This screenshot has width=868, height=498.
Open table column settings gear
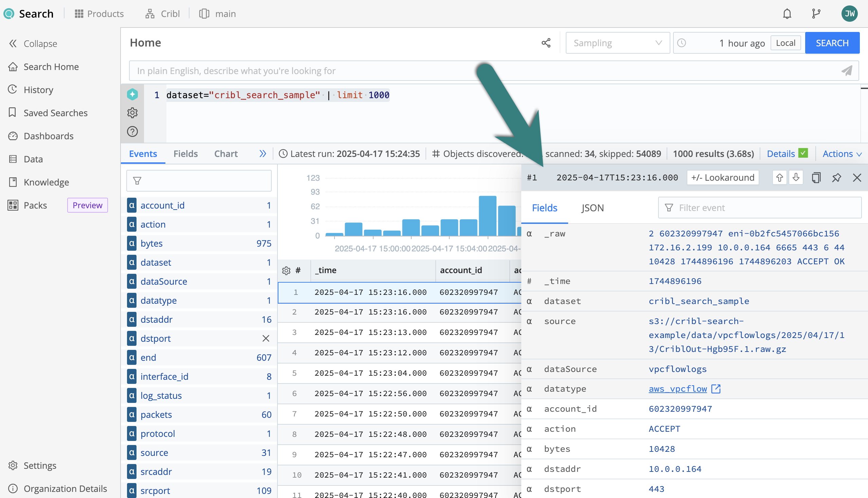click(286, 270)
